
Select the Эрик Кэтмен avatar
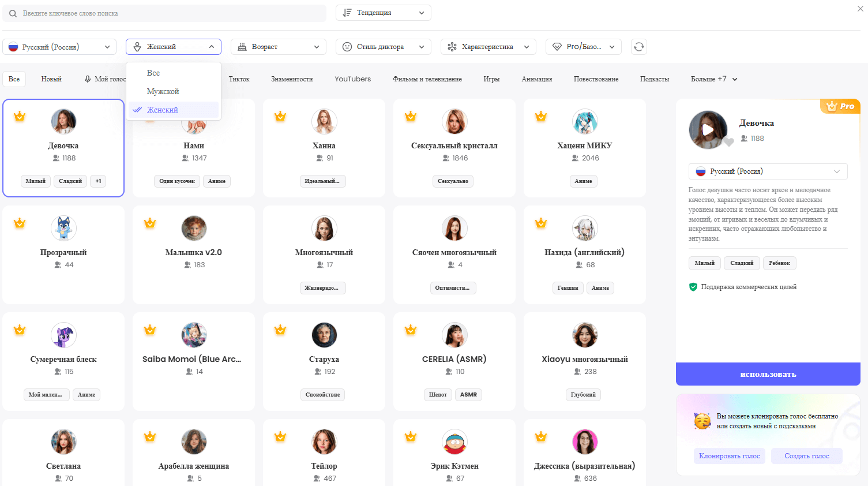click(454, 442)
